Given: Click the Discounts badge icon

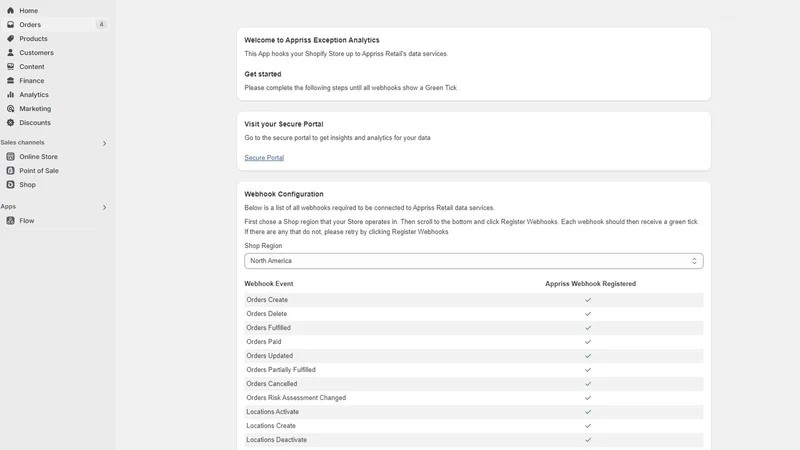Looking at the screenshot, I should 10,122.
